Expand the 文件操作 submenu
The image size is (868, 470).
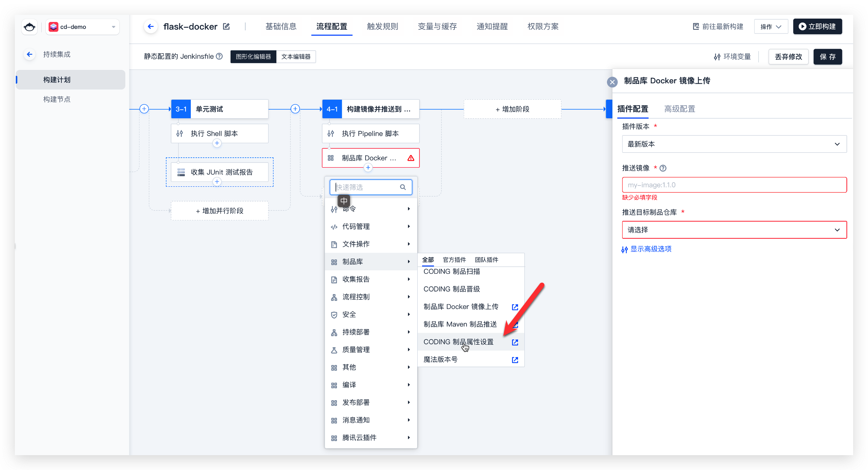pos(371,244)
